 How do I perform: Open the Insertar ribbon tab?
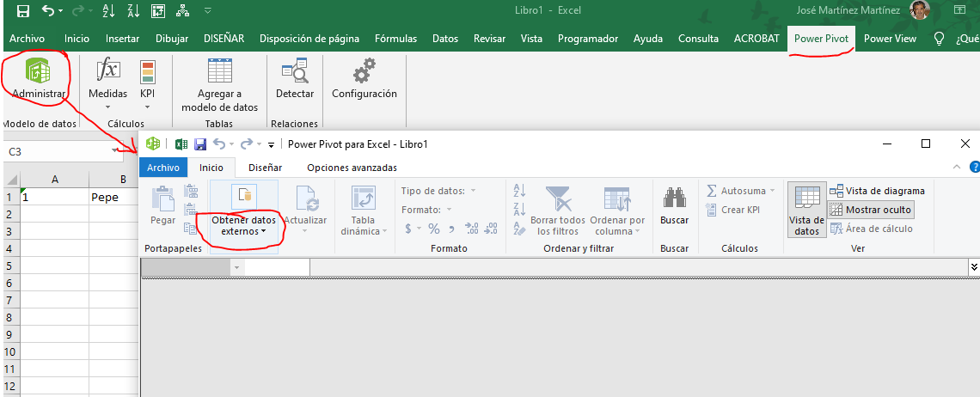click(x=122, y=39)
